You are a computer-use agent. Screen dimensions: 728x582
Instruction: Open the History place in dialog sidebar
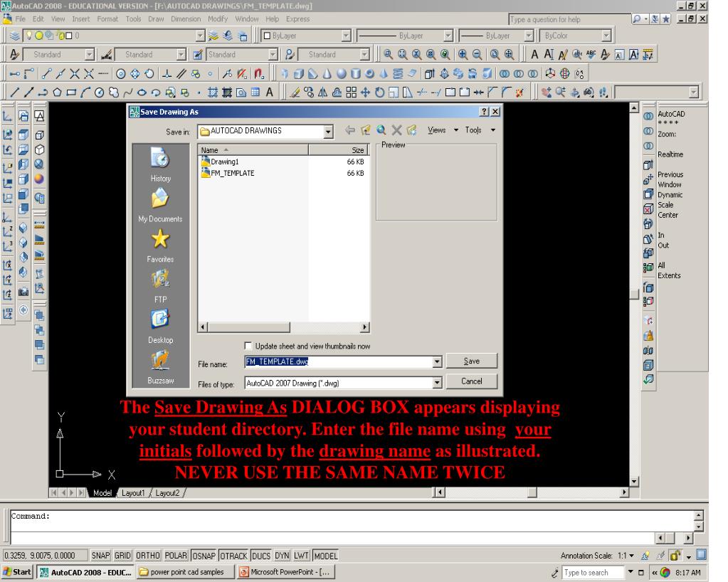[x=160, y=165]
